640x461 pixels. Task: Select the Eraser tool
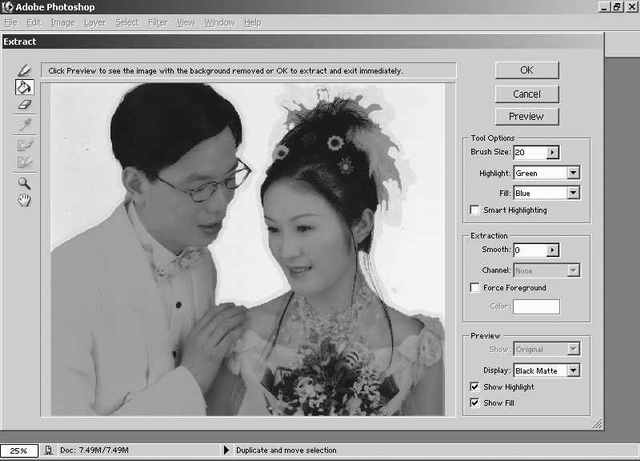pos(25,104)
